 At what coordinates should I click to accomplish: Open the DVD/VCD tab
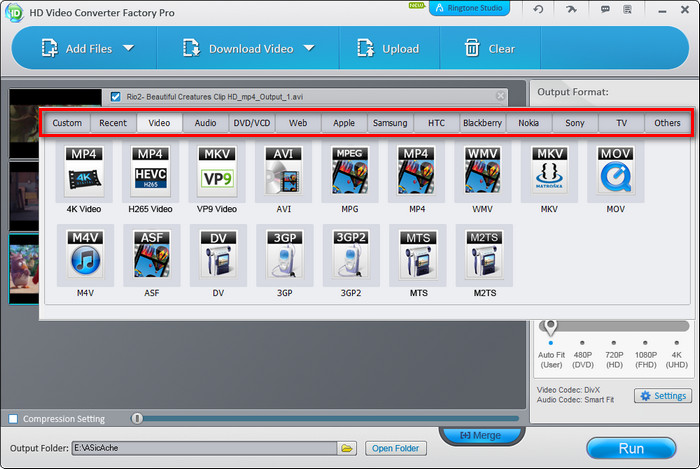tap(252, 123)
